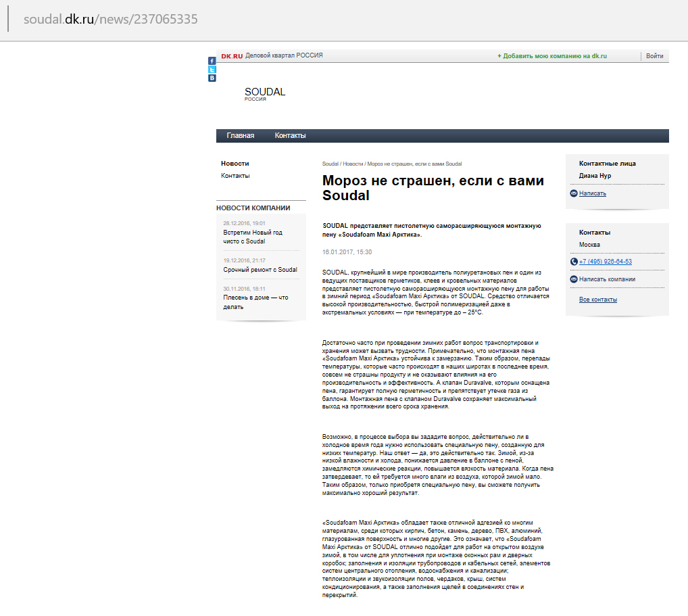Click Написать link under Диана Нур
The image size is (688, 616).
[x=592, y=193]
